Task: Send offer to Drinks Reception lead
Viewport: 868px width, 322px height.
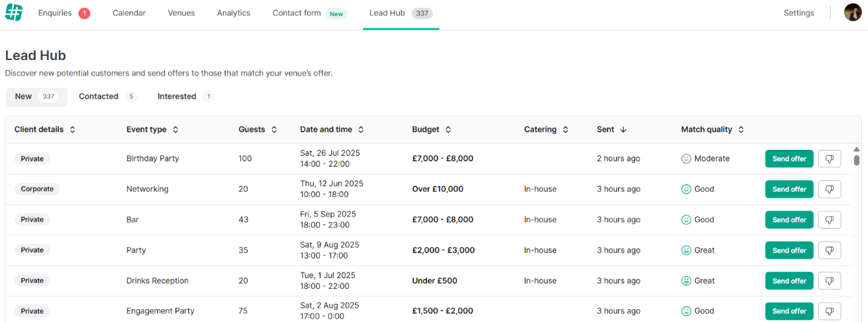Action: 789,281
